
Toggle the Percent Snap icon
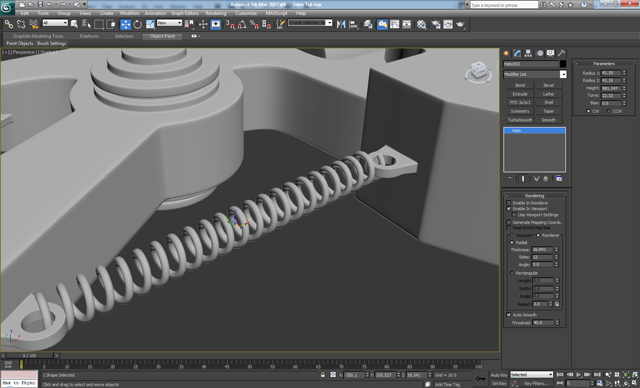click(x=254, y=24)
